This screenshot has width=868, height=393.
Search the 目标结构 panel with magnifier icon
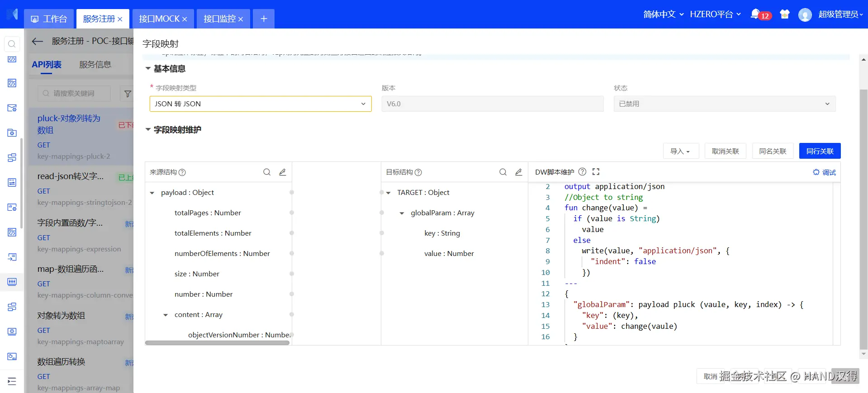(x=503, y=172)
